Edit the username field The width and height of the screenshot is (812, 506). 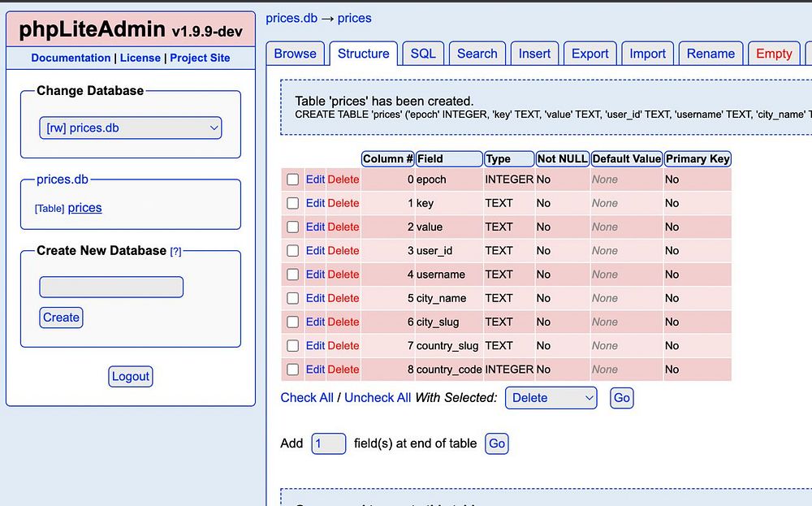click(x=315, y=275)
